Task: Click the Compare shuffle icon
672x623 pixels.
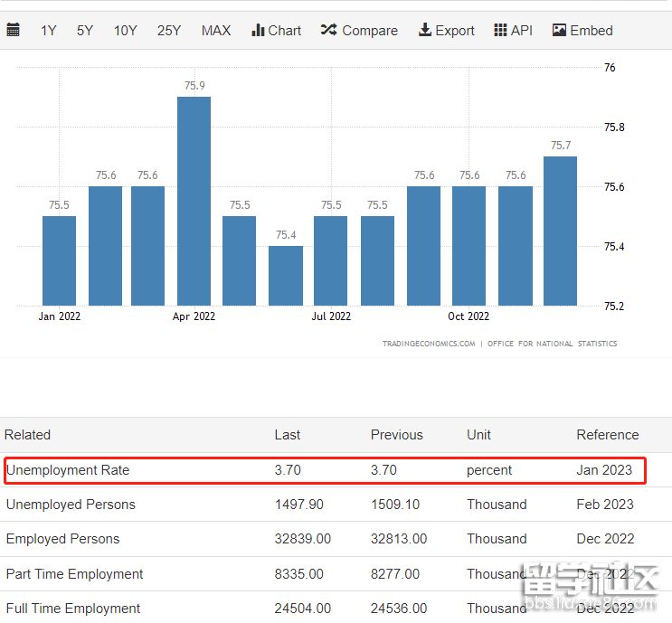Action: (328, 30)
